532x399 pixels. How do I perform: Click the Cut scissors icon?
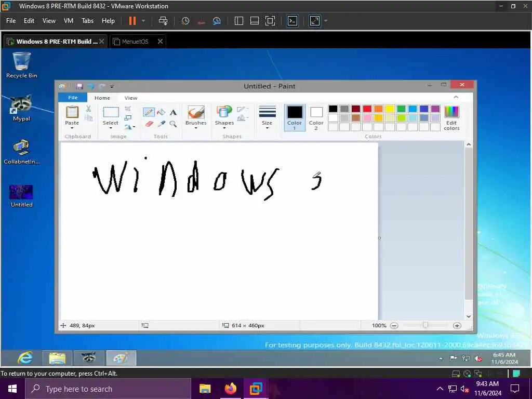click(x=88, y=109)
